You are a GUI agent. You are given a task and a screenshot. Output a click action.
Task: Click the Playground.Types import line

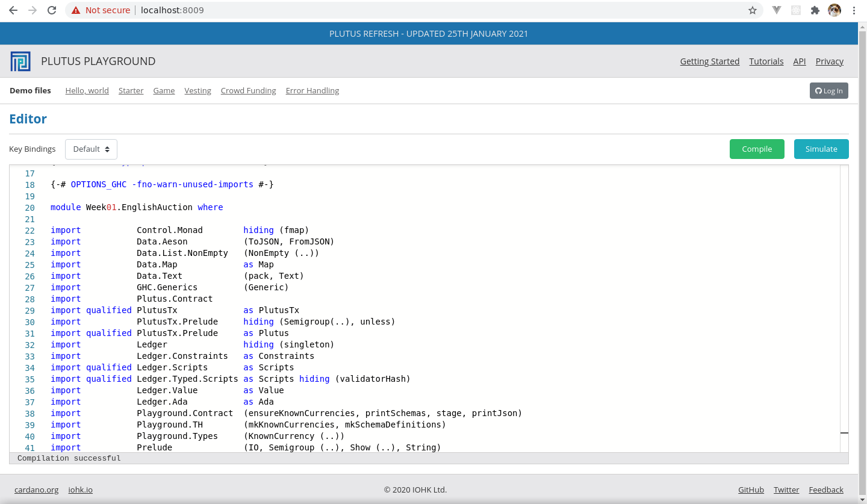197,436
